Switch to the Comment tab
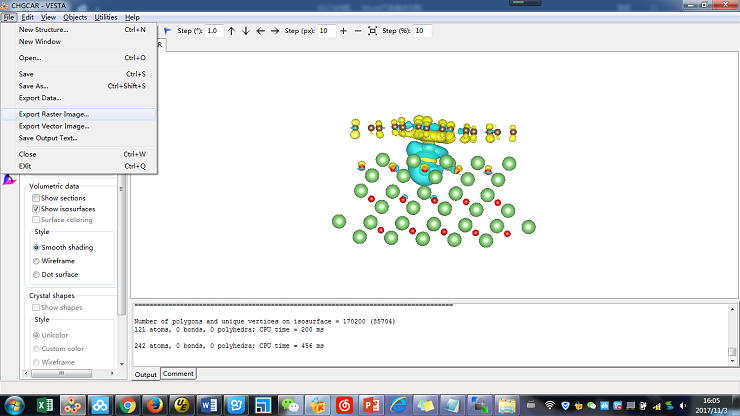This screenshot has height=416, width=740. point(178,374)
